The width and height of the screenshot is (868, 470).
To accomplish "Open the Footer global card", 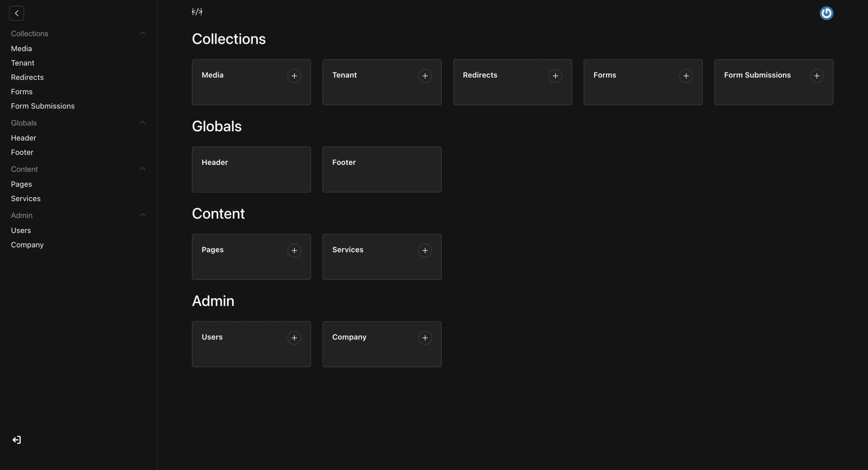I will [382, 169].
